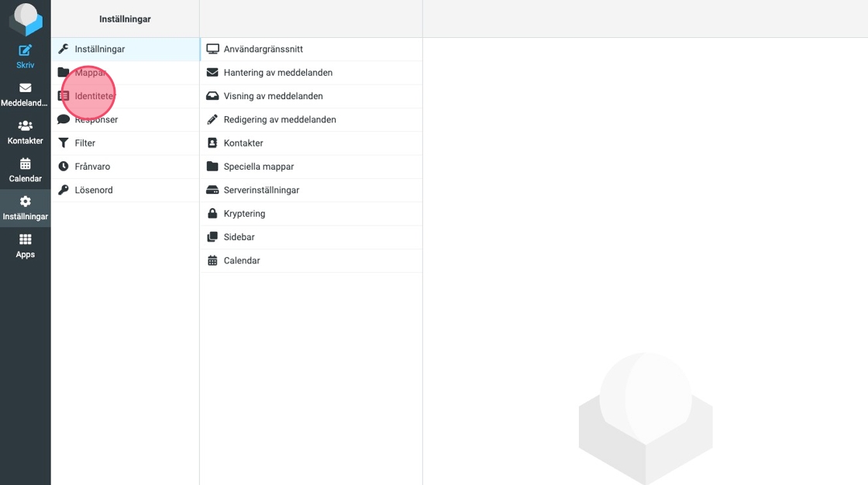Image resolution: width=868 pixels, height=485 pixels.
Task: Open the Lösenord password section
Action: tap(94, 190)
